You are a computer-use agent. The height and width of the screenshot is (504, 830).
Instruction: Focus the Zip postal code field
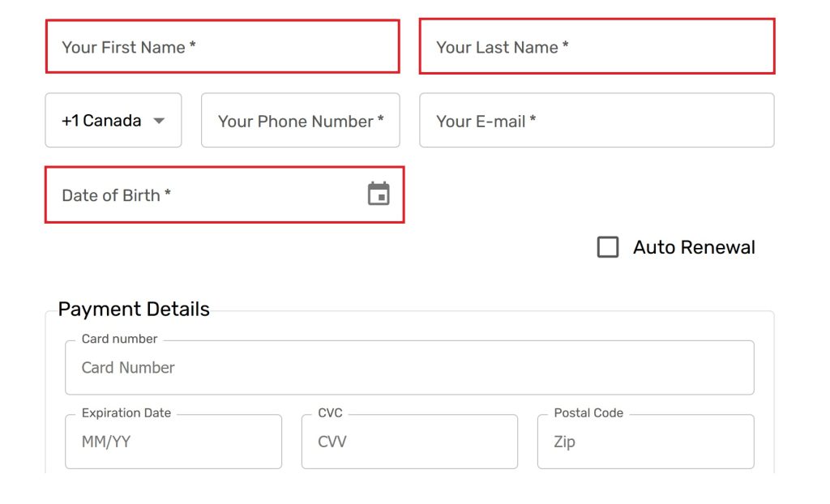click(645, 442)
